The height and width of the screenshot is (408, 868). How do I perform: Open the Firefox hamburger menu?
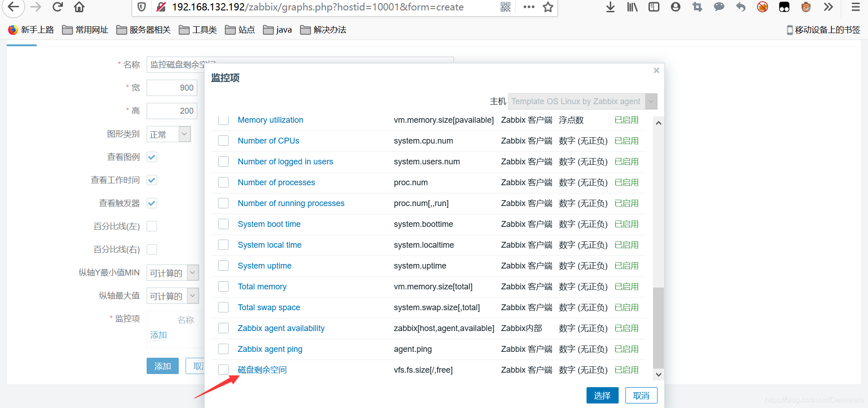(x=855, y=7)
